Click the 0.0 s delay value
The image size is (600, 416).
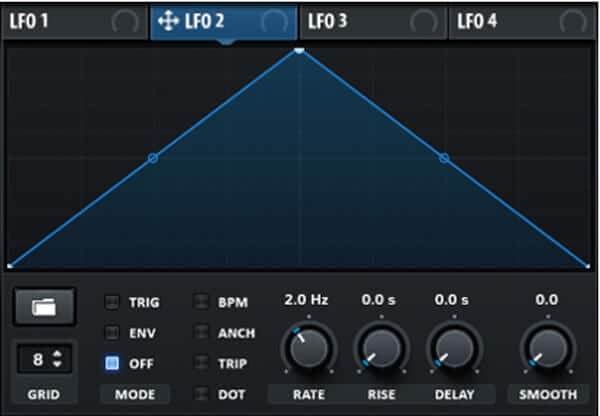click(x=452, y=300)
